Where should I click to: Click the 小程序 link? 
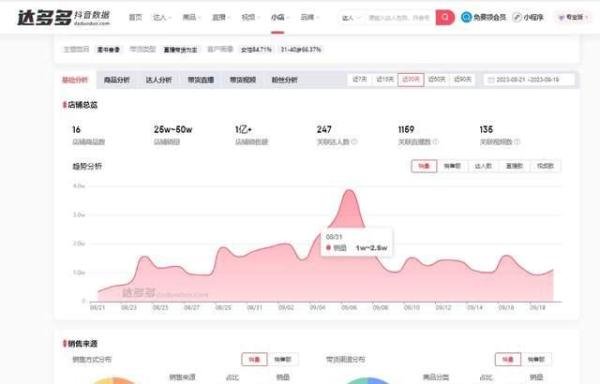(533, 17)
